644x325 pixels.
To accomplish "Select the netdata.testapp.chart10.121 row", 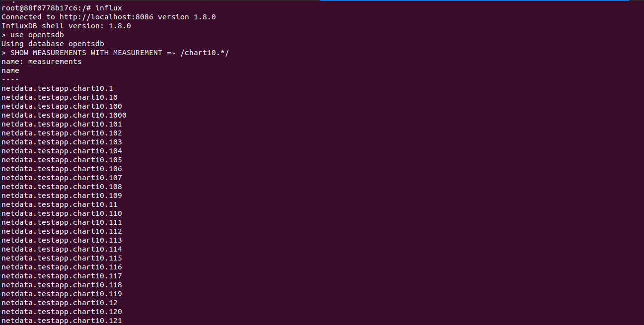I will click(x=62, y=321).
